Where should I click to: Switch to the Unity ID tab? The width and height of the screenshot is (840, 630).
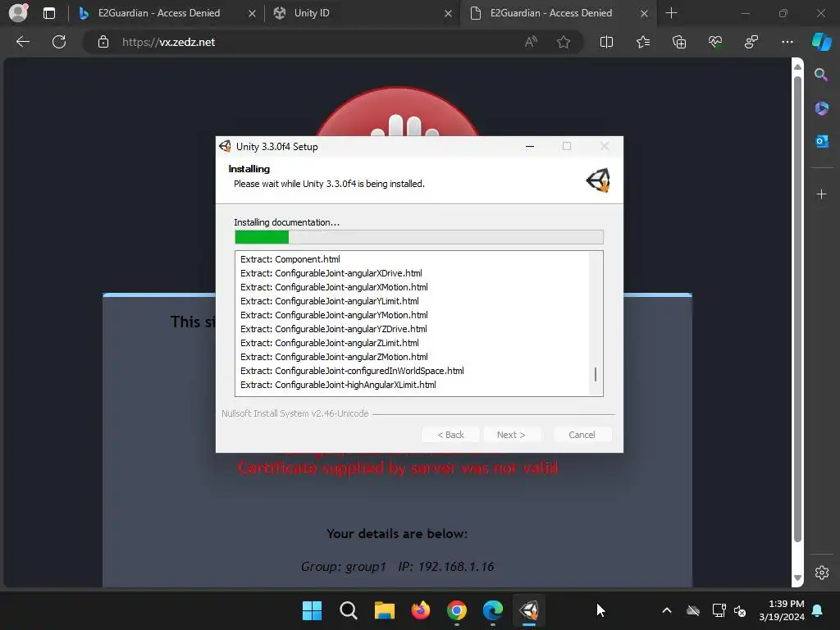point(312,13)
